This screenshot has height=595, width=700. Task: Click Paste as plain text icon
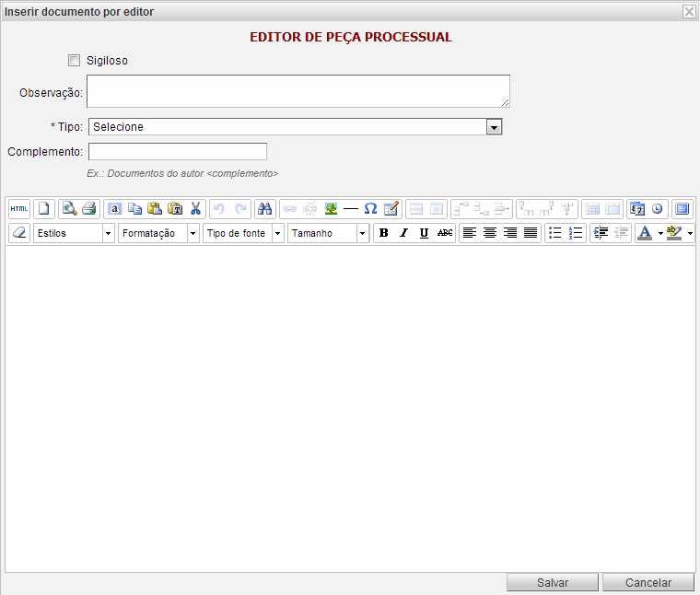click(175, 208)
